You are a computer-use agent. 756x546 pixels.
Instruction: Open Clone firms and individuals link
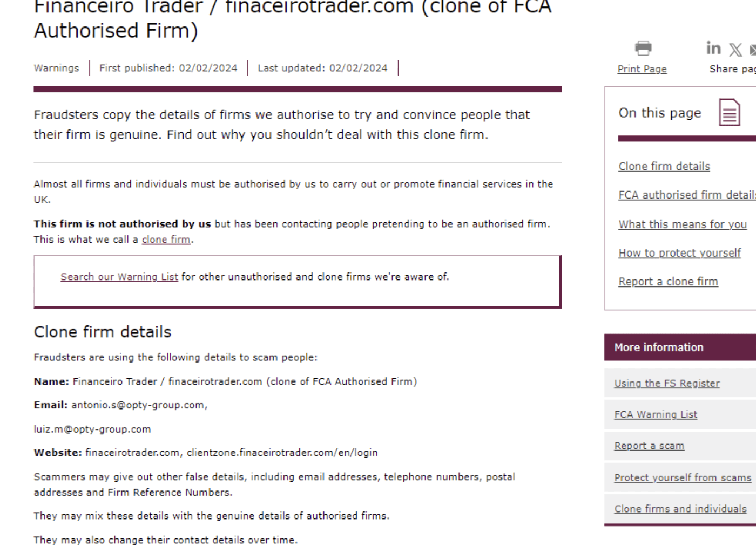[680, 509]
